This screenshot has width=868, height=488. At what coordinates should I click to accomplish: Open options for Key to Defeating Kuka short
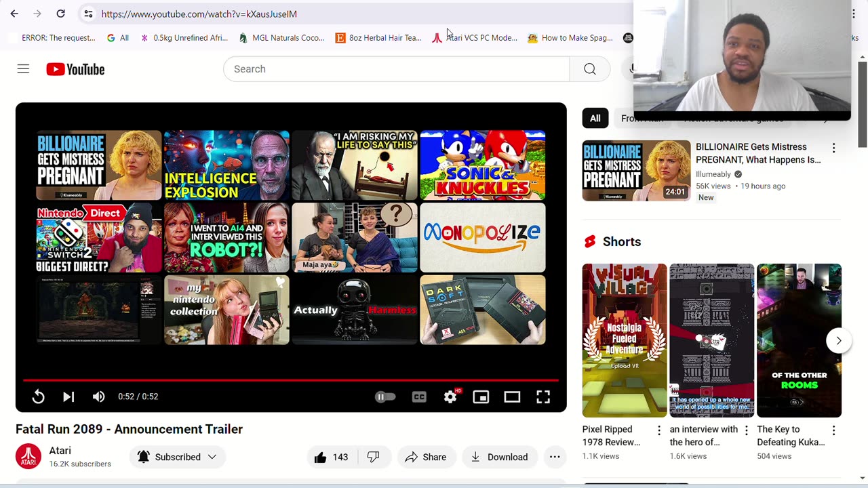(x=833, y=430)
